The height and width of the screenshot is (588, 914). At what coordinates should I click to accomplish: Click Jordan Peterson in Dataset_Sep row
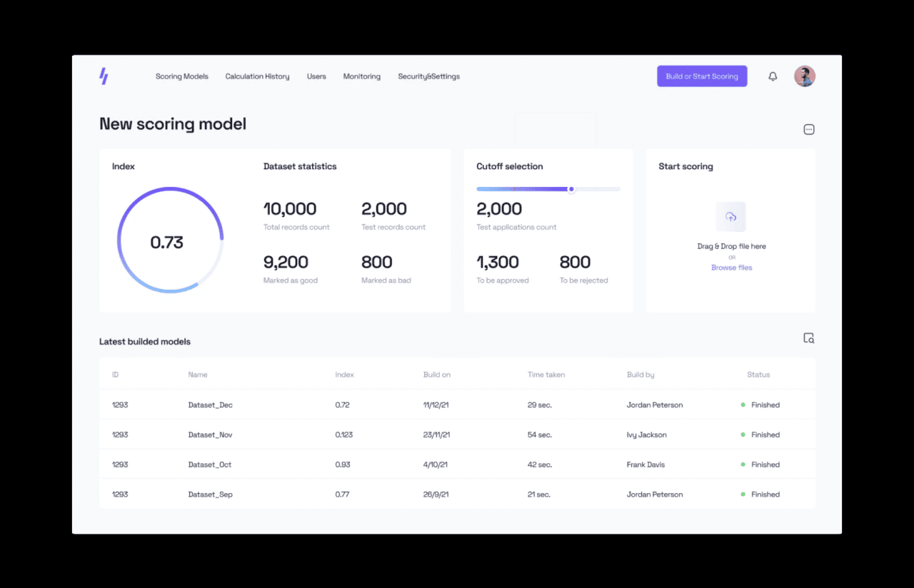point(655,495)
